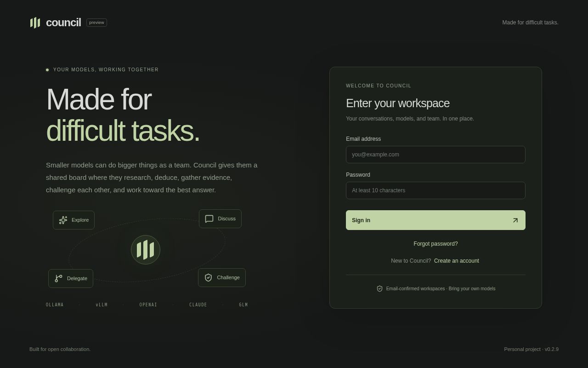The height and width of the screenshot is (368, 588).
Task: Open the Forgot password link
Action: (x=435, y=244)
